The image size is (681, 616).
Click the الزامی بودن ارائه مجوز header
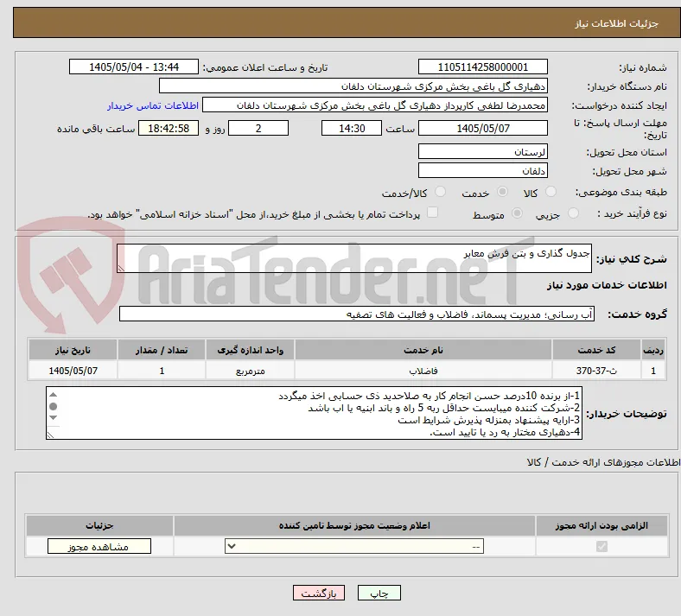click(601, 525)
